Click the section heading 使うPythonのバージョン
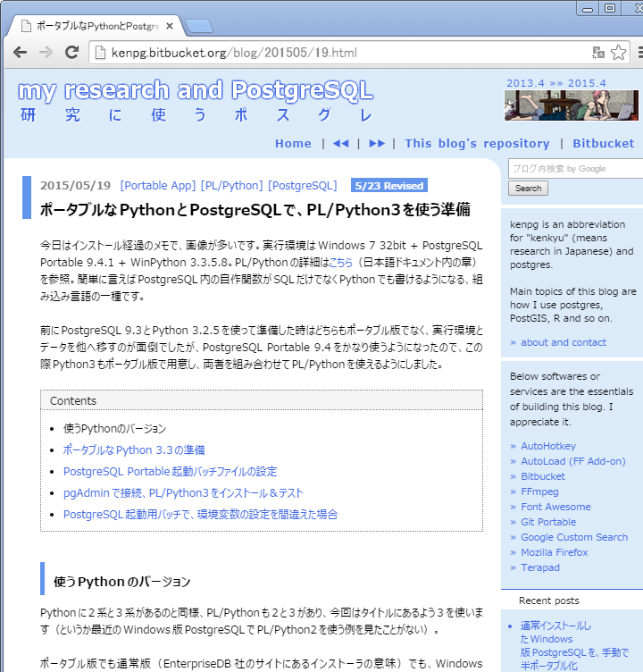The height and width of the screenshot is (672, 643). (x=121, y=582)
